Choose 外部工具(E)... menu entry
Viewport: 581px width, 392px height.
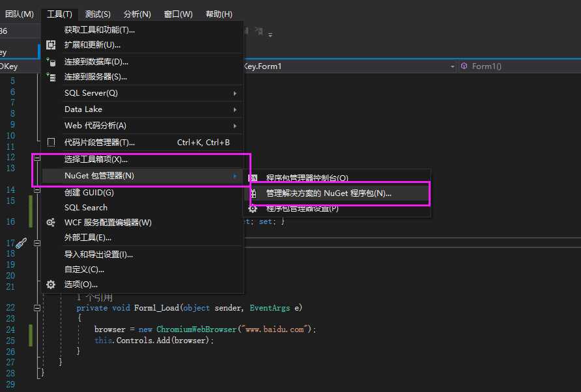click(142, 238)
